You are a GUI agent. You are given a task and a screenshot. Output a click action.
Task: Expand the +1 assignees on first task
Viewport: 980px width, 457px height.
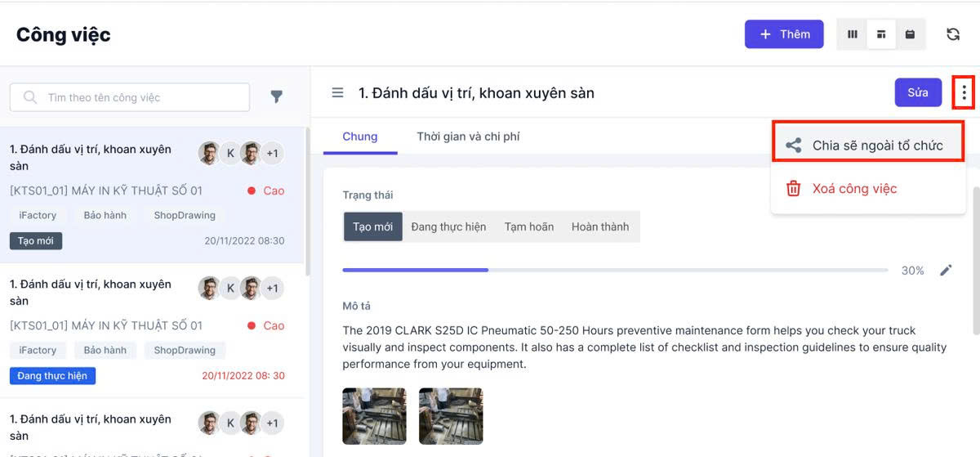click(x=273, y=154)
